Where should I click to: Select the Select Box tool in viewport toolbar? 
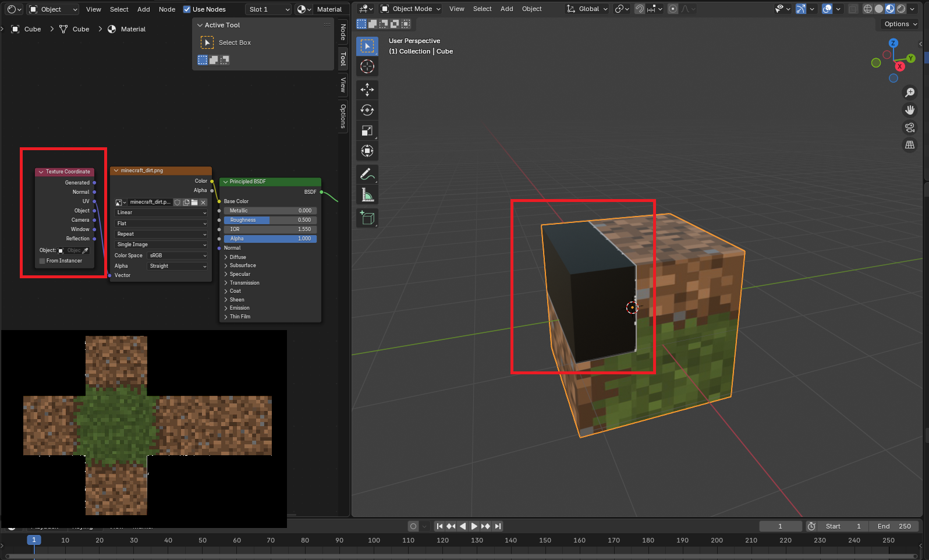pyautogui.click(x=367, y=46)
